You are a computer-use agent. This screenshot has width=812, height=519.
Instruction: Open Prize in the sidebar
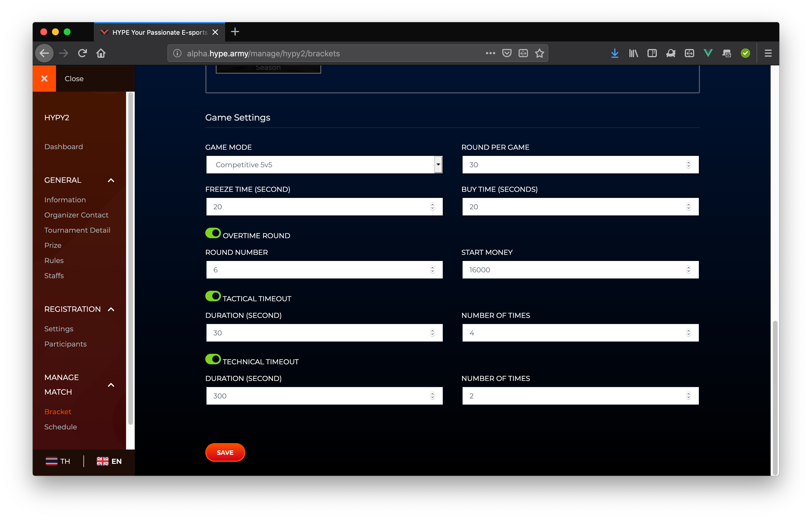tap(53, 245)
